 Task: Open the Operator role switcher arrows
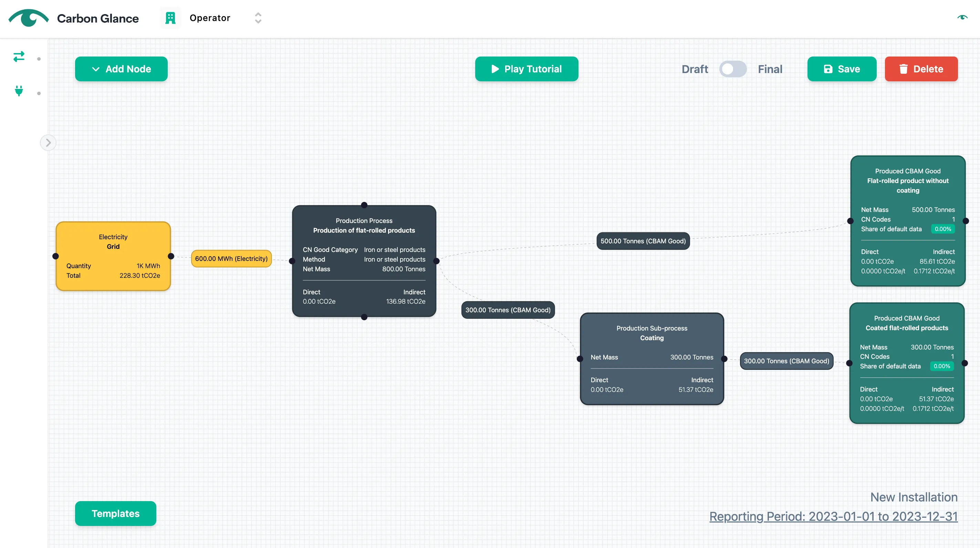pyautogui.click(x=258, y=18)
